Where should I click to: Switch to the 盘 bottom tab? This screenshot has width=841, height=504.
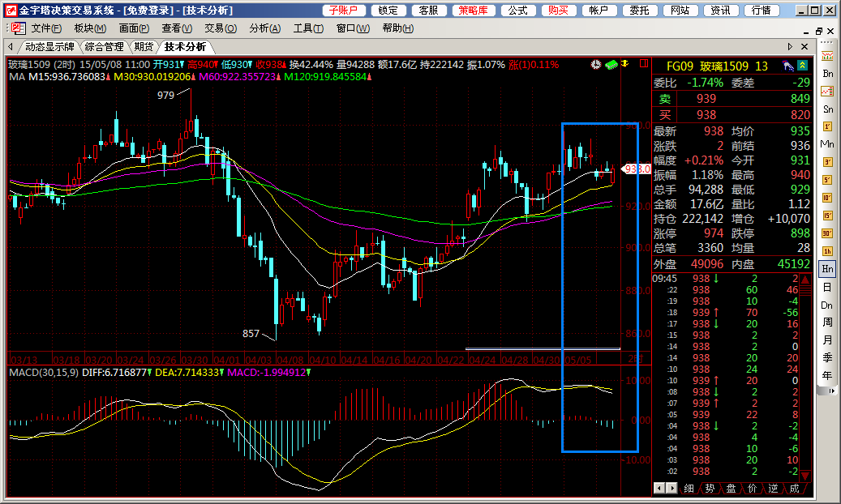[x=731, y=489]
